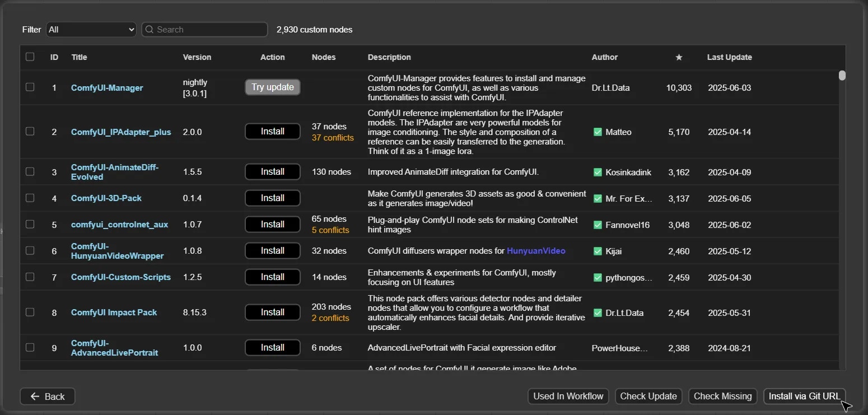The image size is (868, 415).
Task: Install ComfyUI-AnimateDiff-Evolved
Action: coord(273,171)
